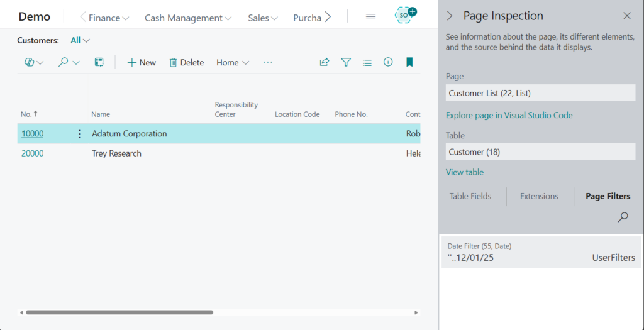644x330 pixels.
Task: Click the View table link
Action: (x=465, y=172)
